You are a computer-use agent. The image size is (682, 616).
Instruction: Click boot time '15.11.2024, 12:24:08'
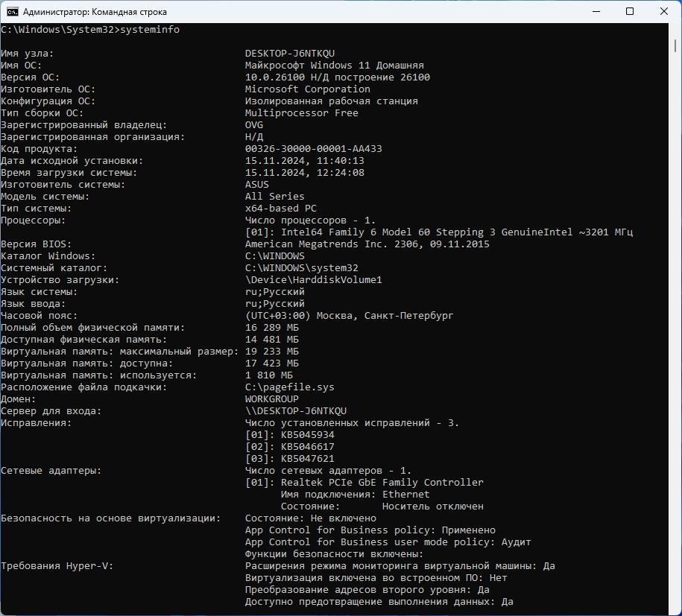(304, 173)
